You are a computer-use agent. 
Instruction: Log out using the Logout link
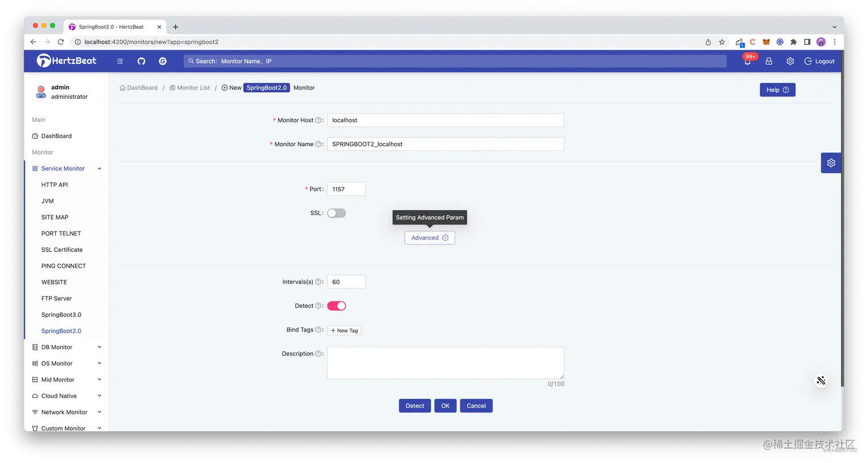[x=820, y=61]
